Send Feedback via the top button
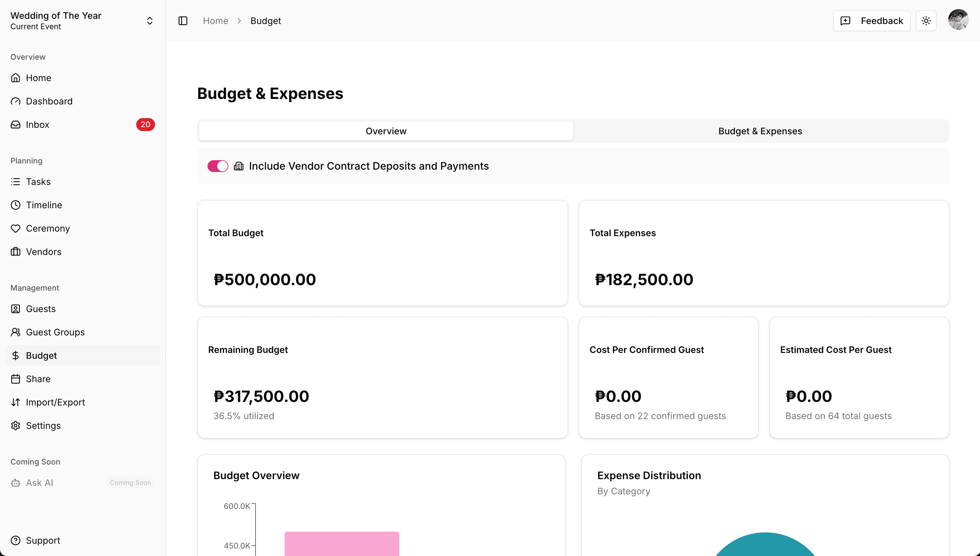 tap(871, 21)
